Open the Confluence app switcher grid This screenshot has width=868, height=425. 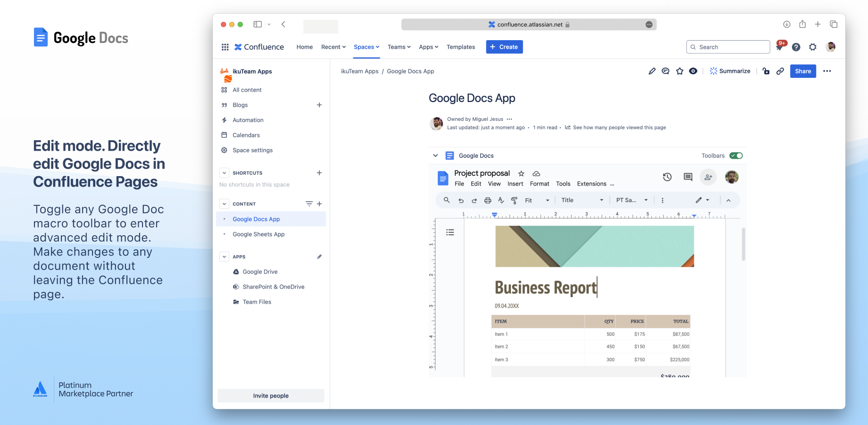(225, 47)
